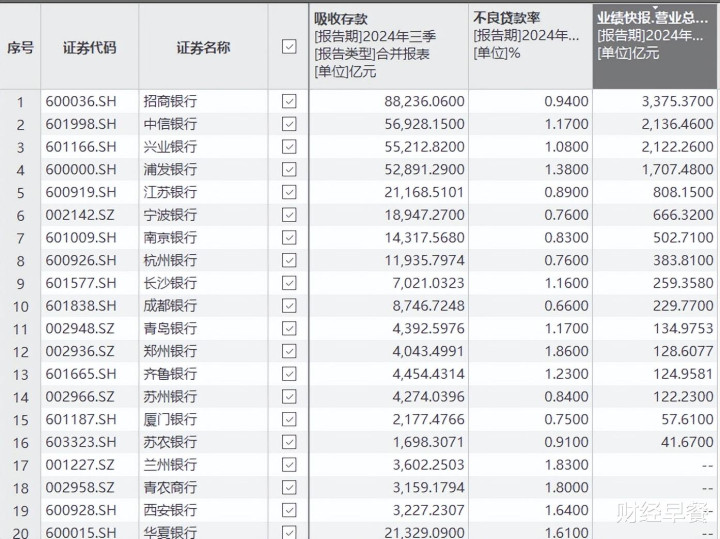Toggle the 兰州银行 row checkbox
The height and width of the screenshot is (539, 720).
tap(289, 465)
